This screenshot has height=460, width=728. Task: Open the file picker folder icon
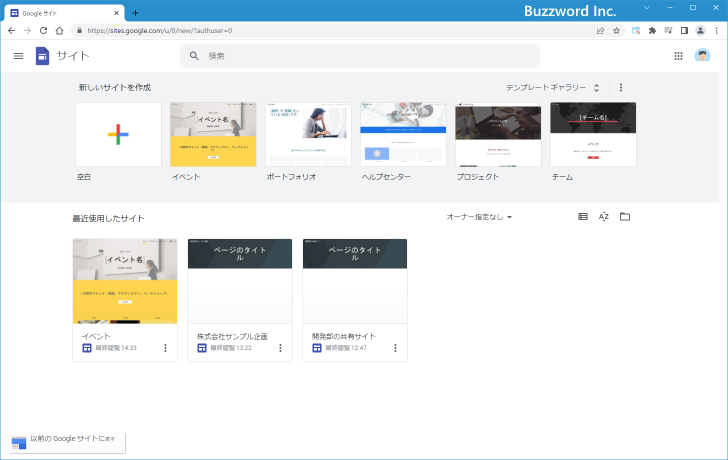pos(625,217)
